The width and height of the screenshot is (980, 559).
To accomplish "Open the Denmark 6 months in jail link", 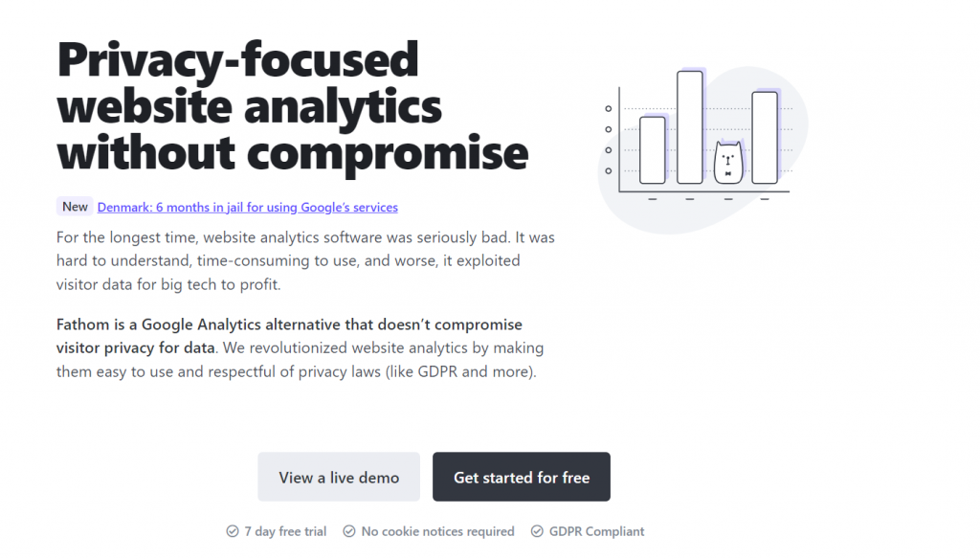I will coord(248,207).
